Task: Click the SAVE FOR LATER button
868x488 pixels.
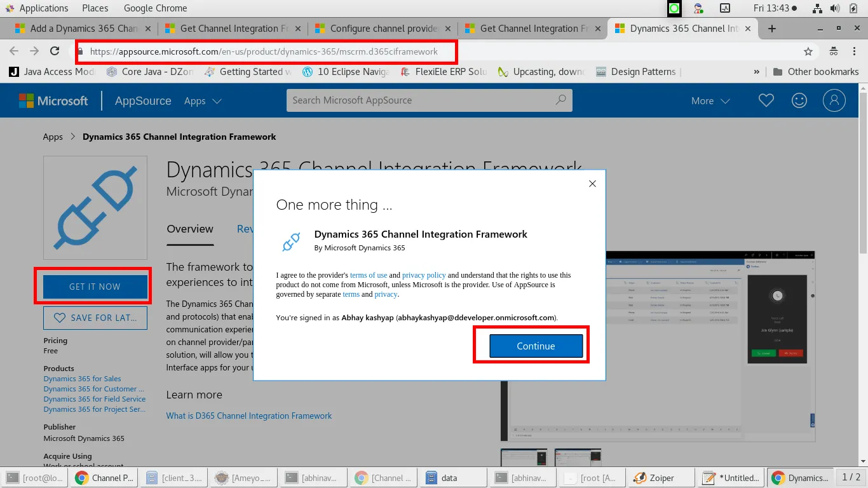Action: 95,318
